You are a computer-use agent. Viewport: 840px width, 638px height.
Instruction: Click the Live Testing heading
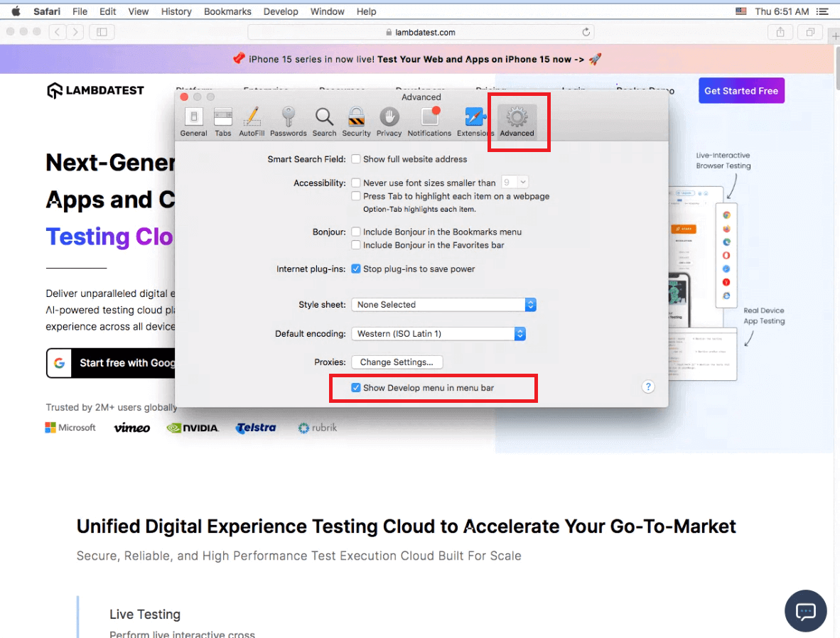(145, 615)
